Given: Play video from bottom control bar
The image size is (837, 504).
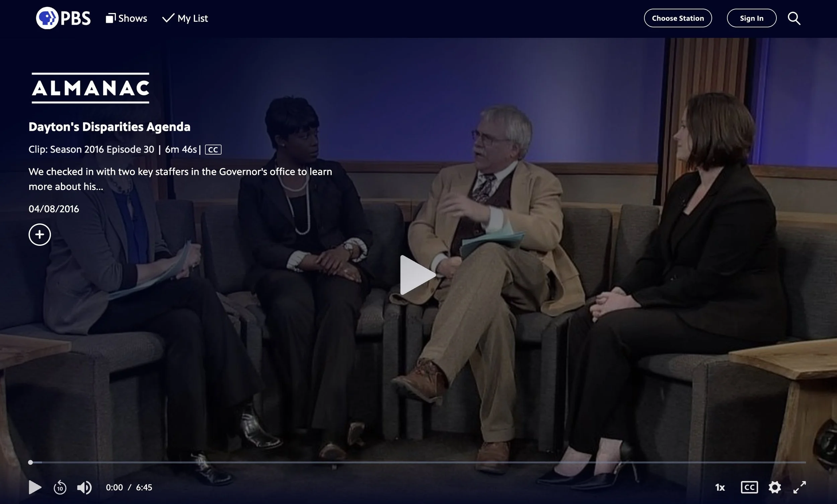Looking at the screenshot, I should [34, 487].
